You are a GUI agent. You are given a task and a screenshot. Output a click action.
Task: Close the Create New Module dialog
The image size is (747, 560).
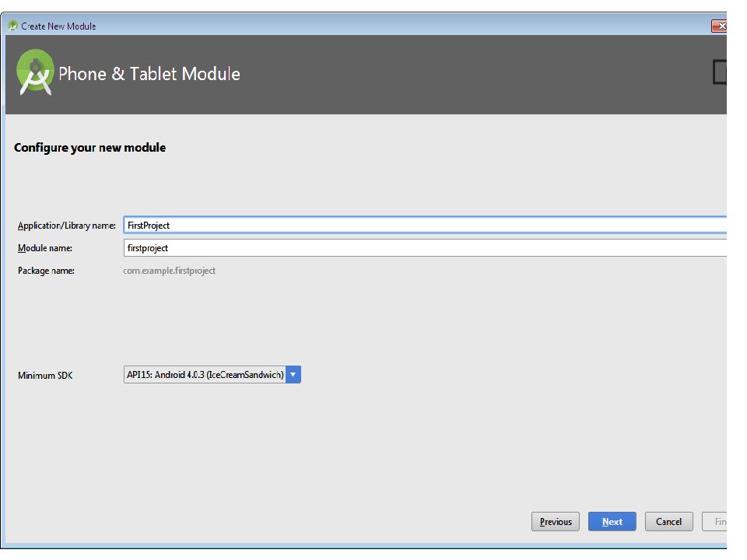point(719,26)
